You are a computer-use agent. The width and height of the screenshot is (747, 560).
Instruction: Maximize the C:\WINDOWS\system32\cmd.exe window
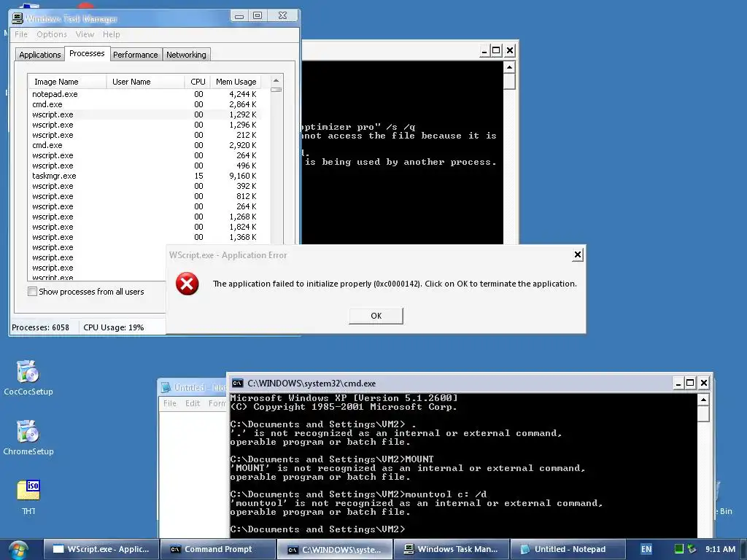pyautogui.click(x=690, y=383)
